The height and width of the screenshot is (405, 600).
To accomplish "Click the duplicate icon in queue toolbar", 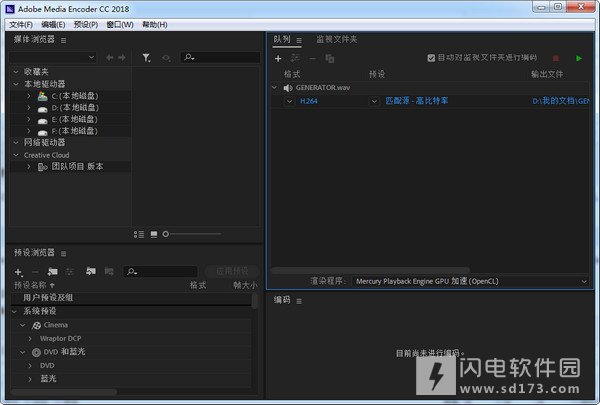I will pos(329,59).
